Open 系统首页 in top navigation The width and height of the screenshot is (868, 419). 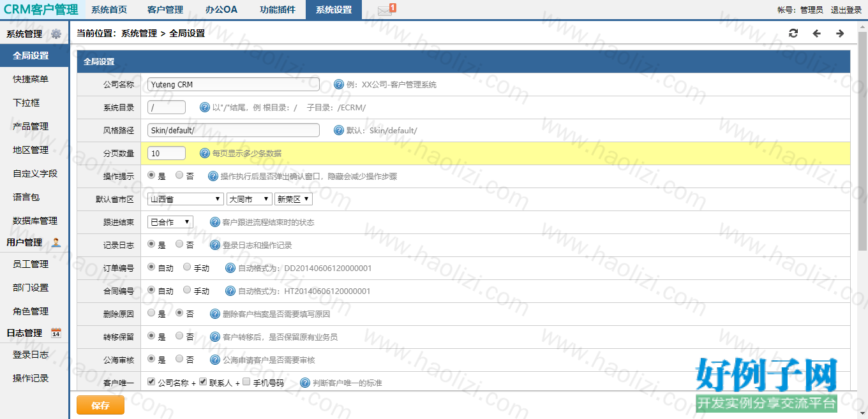click(109, 10)
